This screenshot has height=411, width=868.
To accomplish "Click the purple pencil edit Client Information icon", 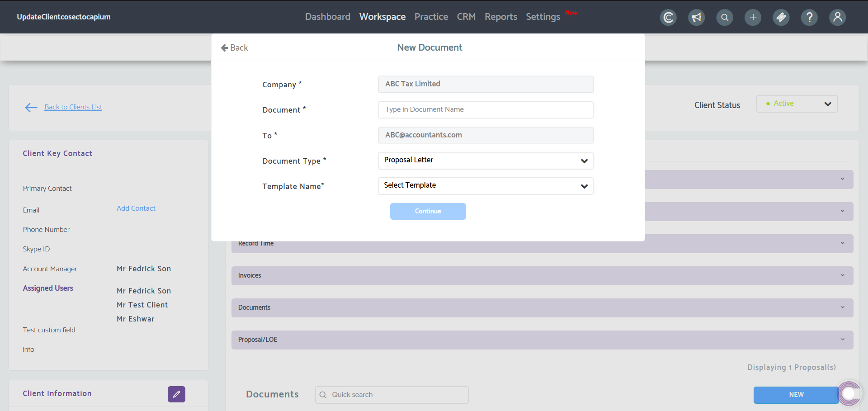I will click(176, 394).
